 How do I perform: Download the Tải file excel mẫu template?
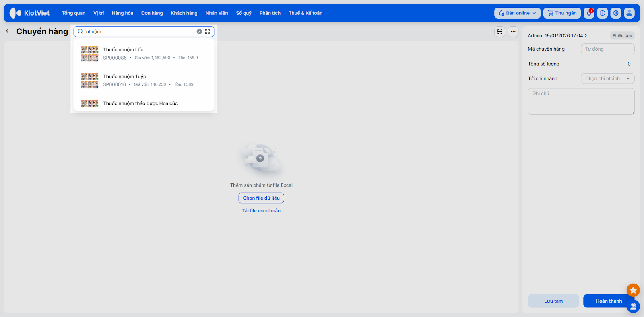coord(261,211)
